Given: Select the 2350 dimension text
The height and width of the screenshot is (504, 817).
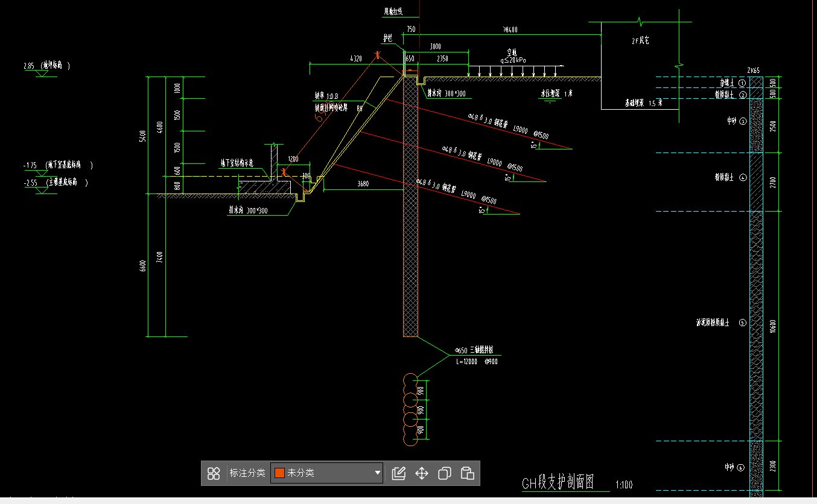Looking at the screenshot, I should coord(442,58).
